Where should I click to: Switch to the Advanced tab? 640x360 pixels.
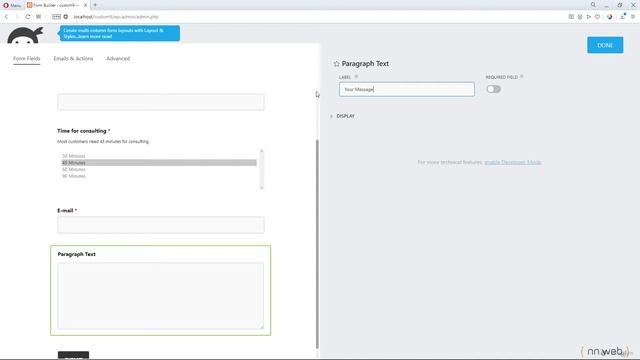118,58
